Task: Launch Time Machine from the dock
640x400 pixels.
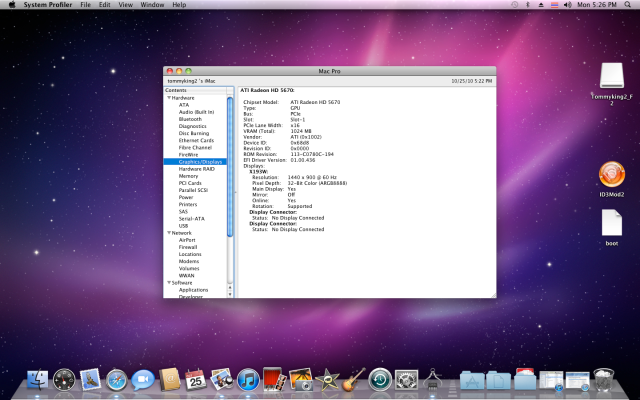Action: coord(379,380)
